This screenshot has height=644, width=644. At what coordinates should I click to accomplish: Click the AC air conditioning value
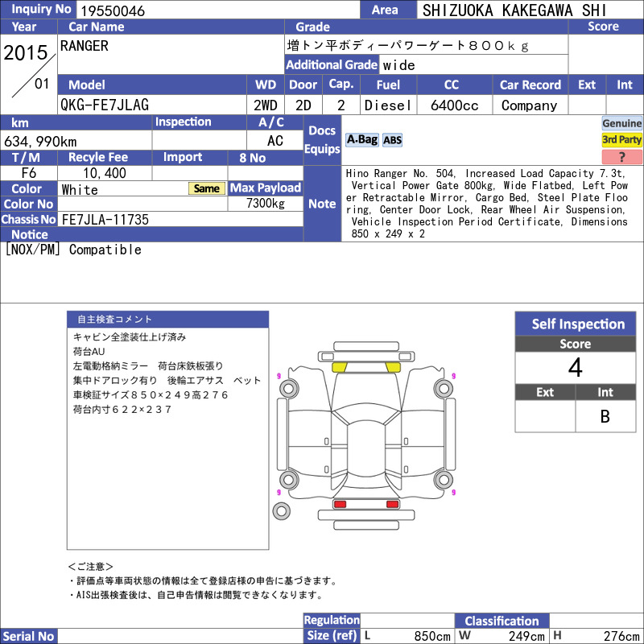pos(275,141)
